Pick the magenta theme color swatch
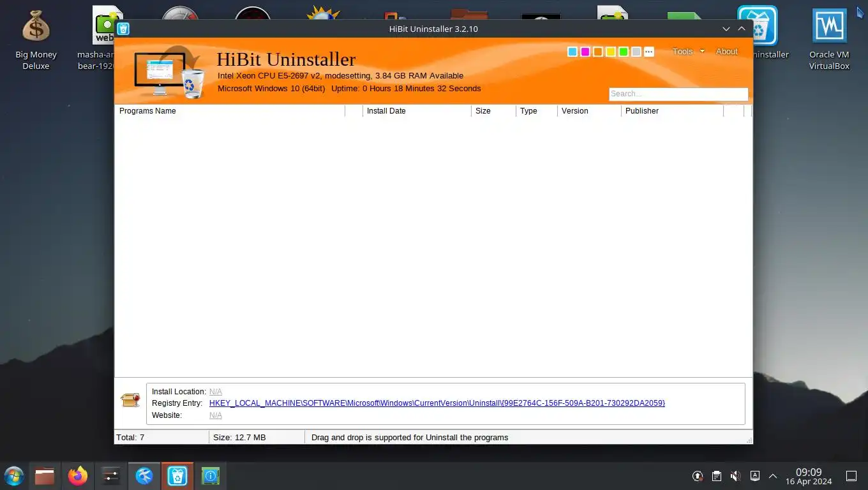868x490 pixels. coord(585,52)
